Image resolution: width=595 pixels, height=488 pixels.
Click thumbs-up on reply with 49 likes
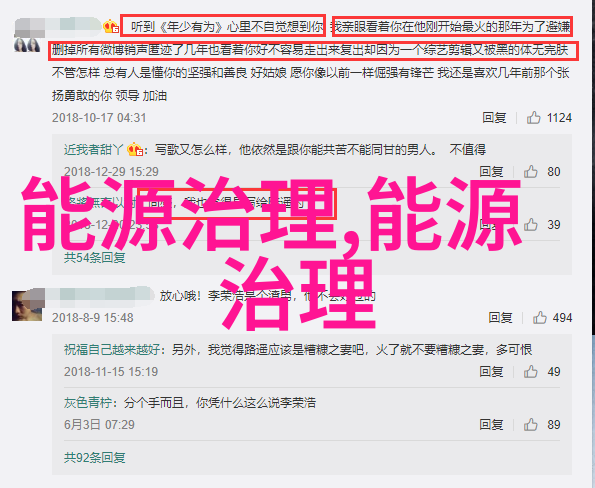[x=531, y=372]
